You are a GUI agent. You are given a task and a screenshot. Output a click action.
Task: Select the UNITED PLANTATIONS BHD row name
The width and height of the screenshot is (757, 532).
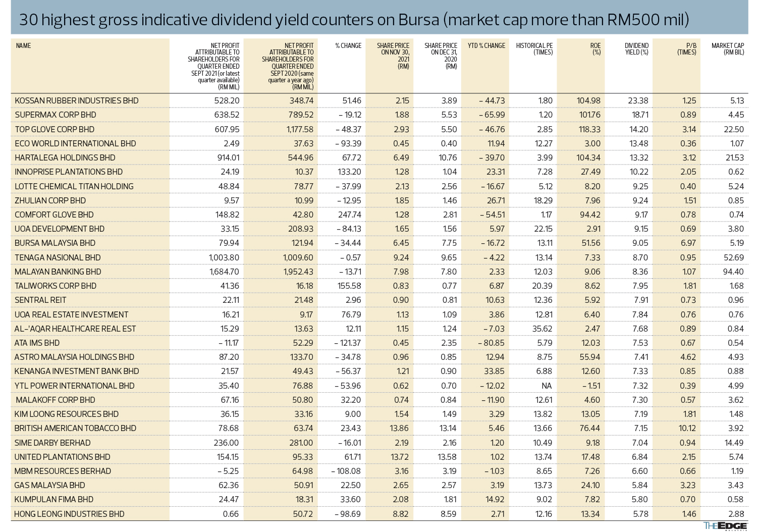62,457
